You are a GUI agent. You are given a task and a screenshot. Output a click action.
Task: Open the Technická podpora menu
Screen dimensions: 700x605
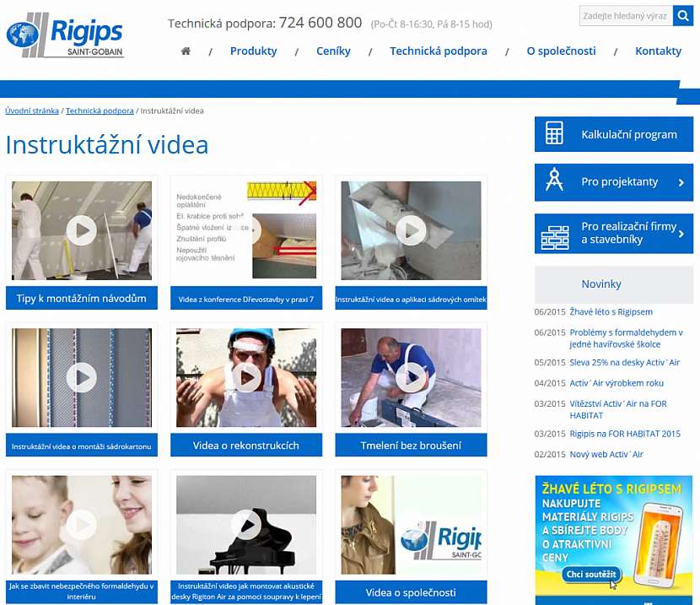[x=439, y=51]
